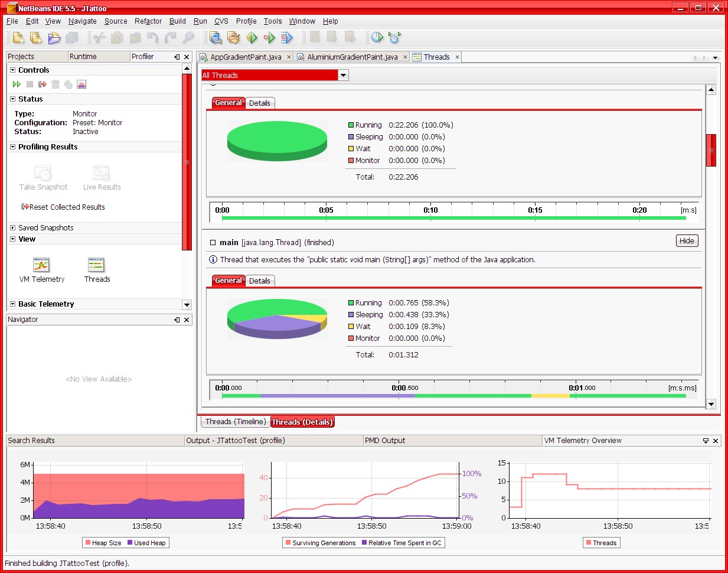Click the Run Main Project toolbar icon

click(x=252, y=38)
